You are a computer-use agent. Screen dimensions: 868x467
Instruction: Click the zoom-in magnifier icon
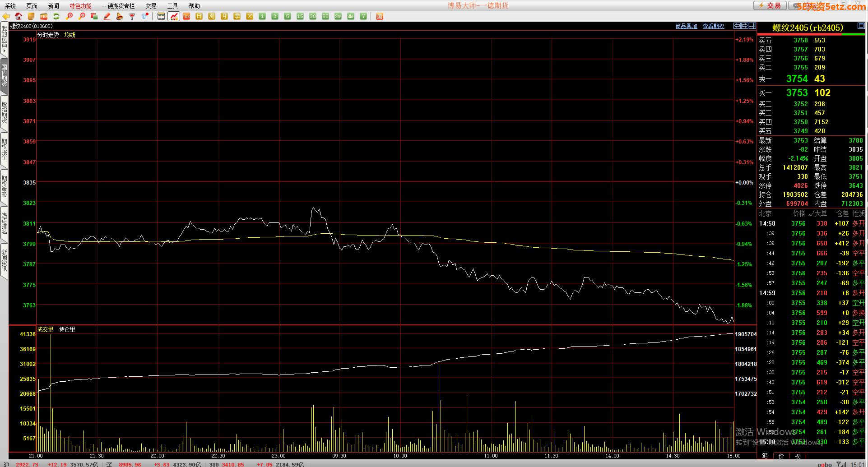69,16
